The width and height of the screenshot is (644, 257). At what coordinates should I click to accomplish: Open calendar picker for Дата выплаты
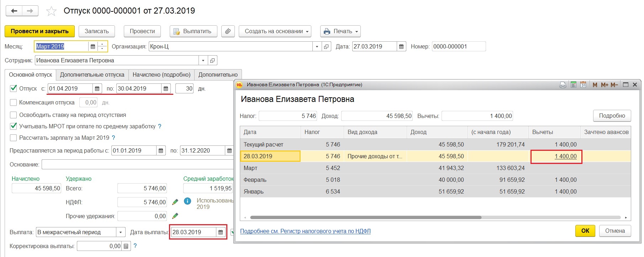221,232
